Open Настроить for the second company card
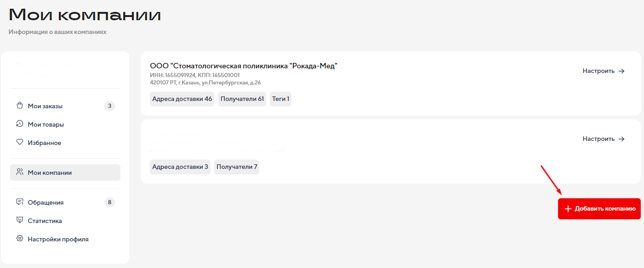644x268 pixels. [x=604, y=139]
